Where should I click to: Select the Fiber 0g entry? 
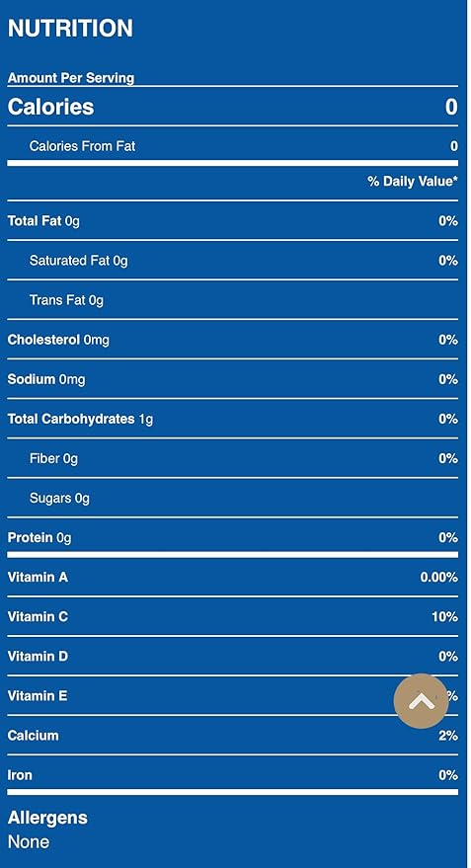pyautogui.click(x=53, y=458)
